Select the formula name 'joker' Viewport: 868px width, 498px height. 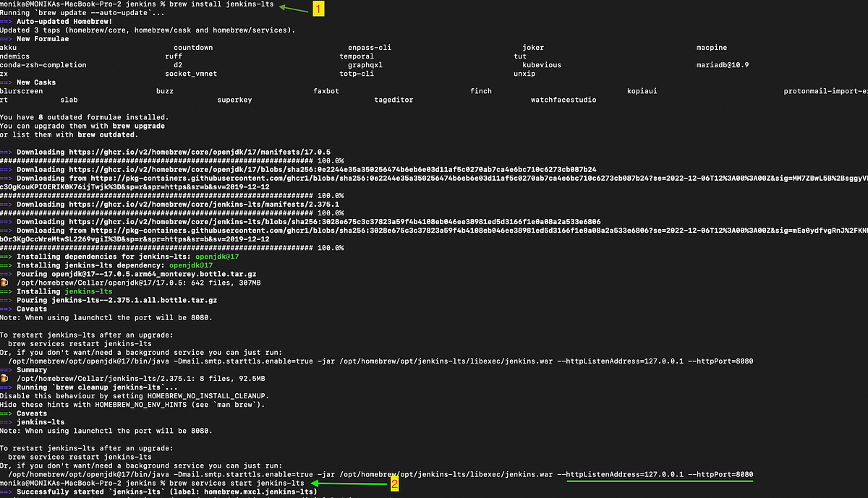[x=533, y=48]
